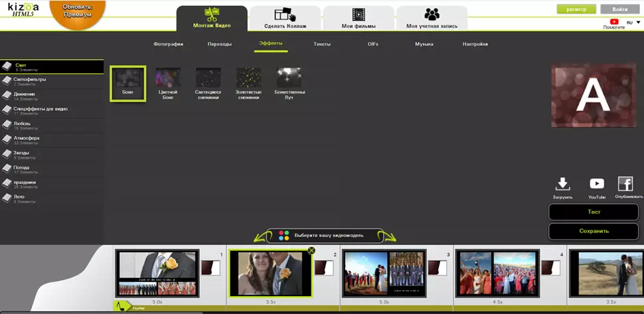Click the YouTube share icon
The width and height of the screenshot is (644, 314).
[x=597, y=185]
